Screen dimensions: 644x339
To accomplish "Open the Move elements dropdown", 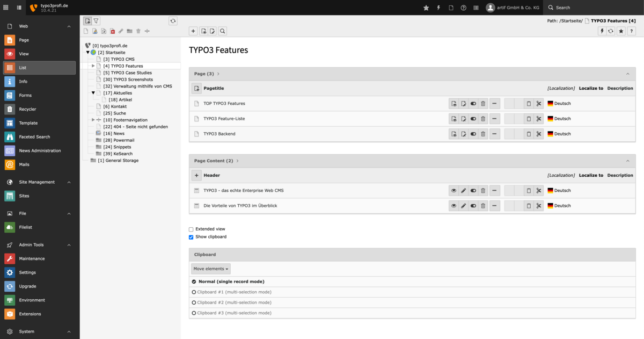I will coord(210,269).
